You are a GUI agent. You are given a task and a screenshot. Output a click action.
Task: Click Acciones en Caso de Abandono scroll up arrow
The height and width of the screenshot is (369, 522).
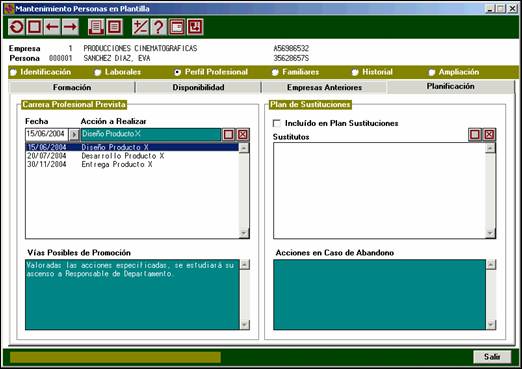tap(491, 265)
